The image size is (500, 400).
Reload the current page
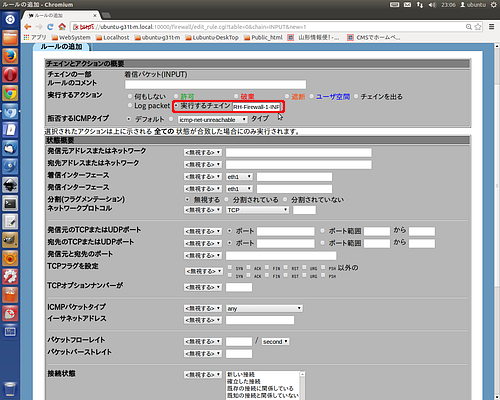pos(50,27)
